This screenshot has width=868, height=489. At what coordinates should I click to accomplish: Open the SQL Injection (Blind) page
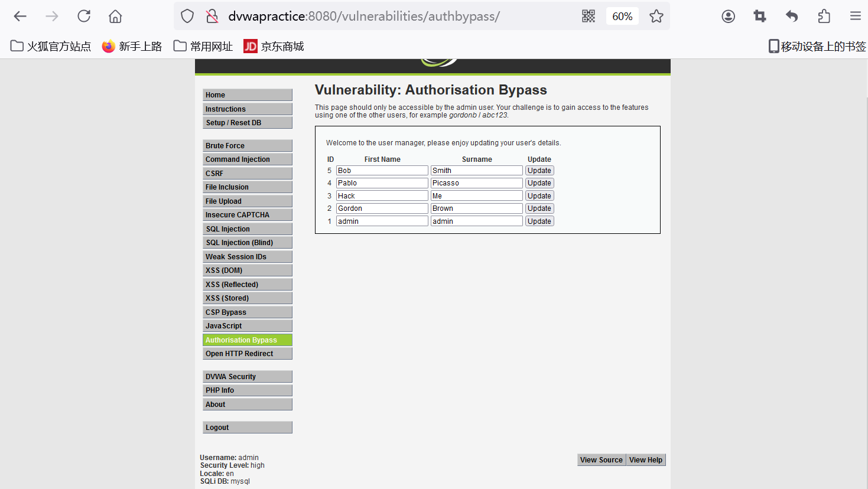[248, 243]
